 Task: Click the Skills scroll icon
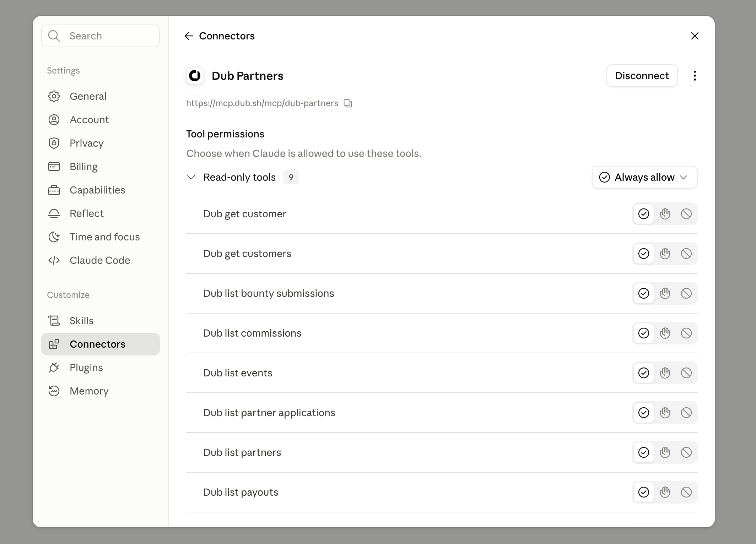(x=54, y=321)
